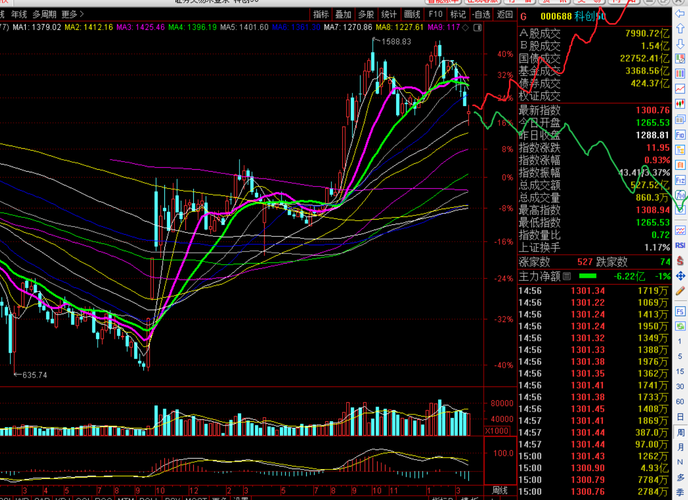
Task: Click the month 12 marker on time axis
Action: coord(194,490)
